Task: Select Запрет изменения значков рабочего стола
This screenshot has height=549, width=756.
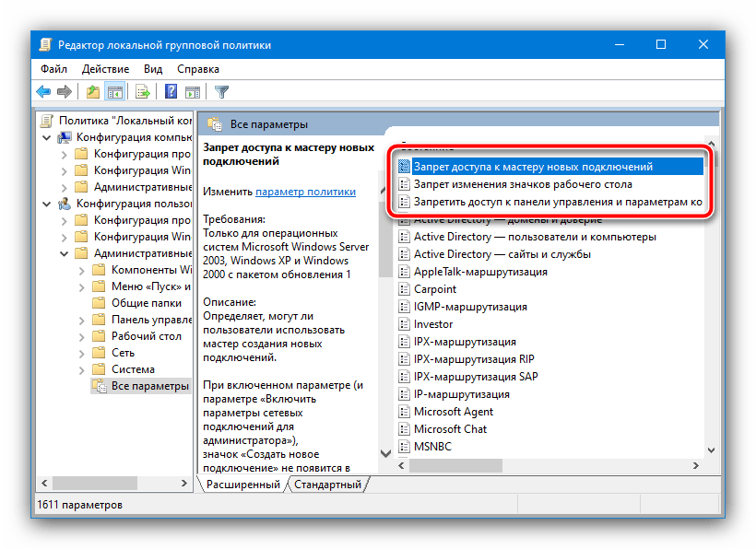Action: (x=523, y=184)
